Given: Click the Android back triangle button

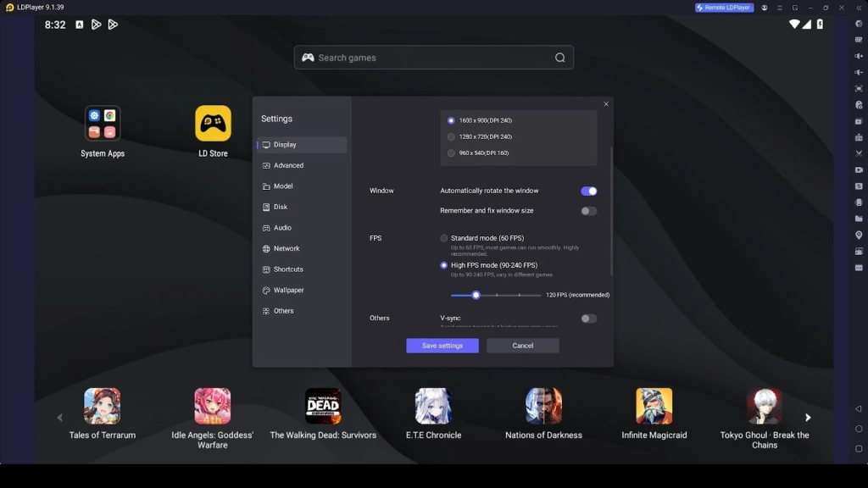Looking at the screenshot, I should [x=859, y=409].
